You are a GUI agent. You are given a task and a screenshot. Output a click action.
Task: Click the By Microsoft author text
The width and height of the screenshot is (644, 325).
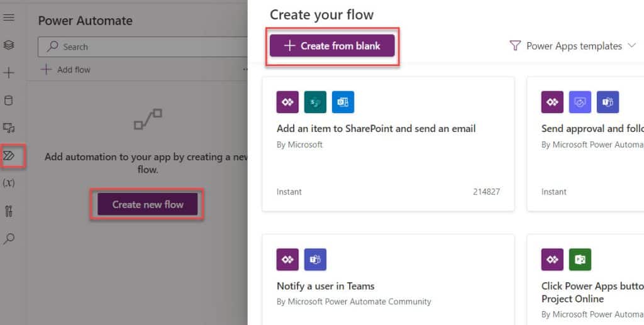click(299, 145)
